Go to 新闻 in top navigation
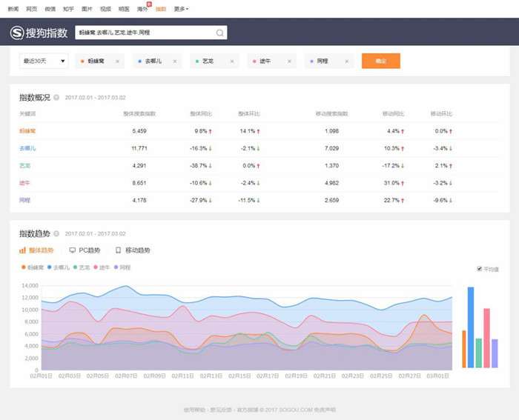The height and width of the screenshot is (420, 519). (13, 10)
